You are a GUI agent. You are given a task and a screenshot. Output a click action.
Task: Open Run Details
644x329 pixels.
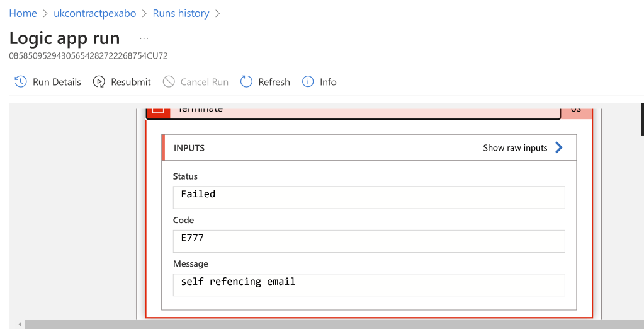pyautogui.click(x=48, y=82)
